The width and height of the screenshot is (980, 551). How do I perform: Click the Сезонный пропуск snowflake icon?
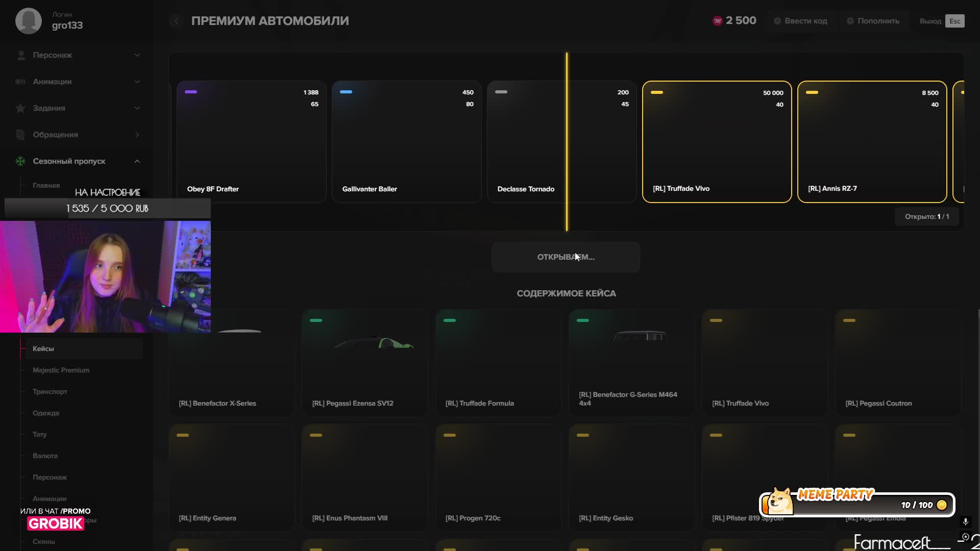20,161
